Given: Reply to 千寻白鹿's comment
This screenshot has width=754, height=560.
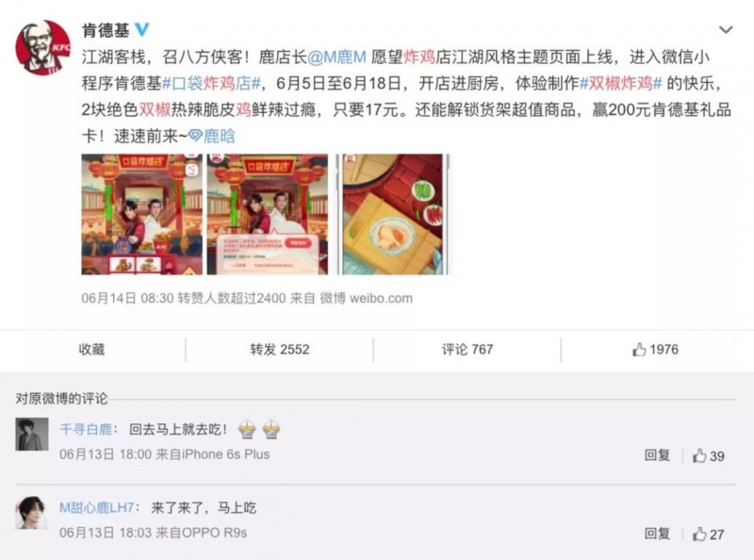Looking at the screenshot, I should (x=657, y=455).
